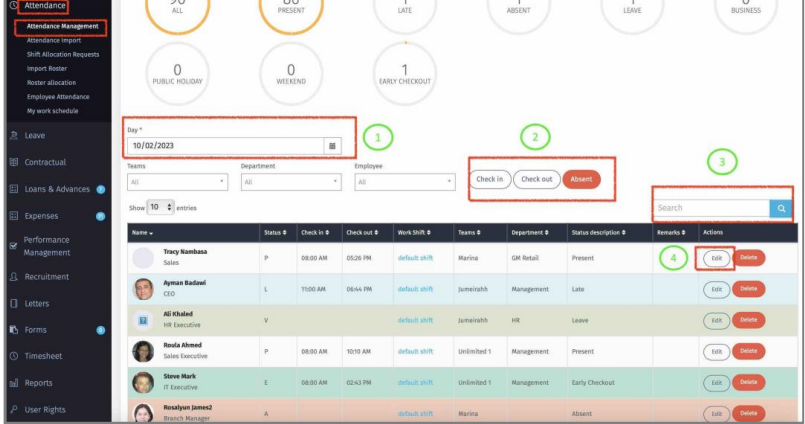The width and height of the screenshot is (805, 424).
Task: Open the Employee dropdown filter
Action: tap(404, 182)
